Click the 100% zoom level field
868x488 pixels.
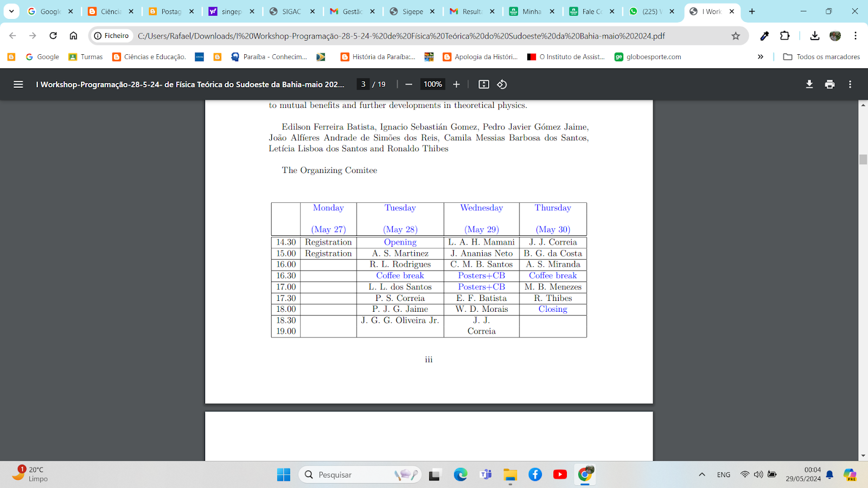[x=433, y=84]
